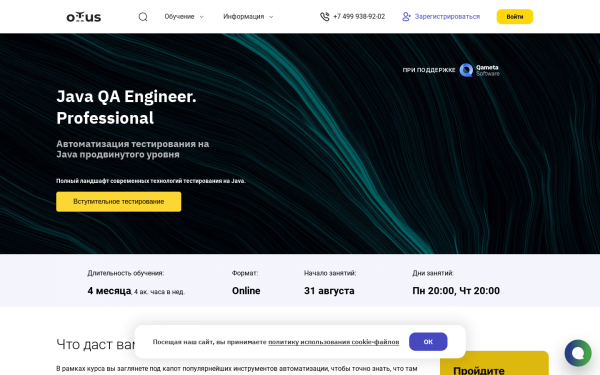Select the Java QA Engineer. Professional heading
The image size is (600, 375).
point(126,107)
